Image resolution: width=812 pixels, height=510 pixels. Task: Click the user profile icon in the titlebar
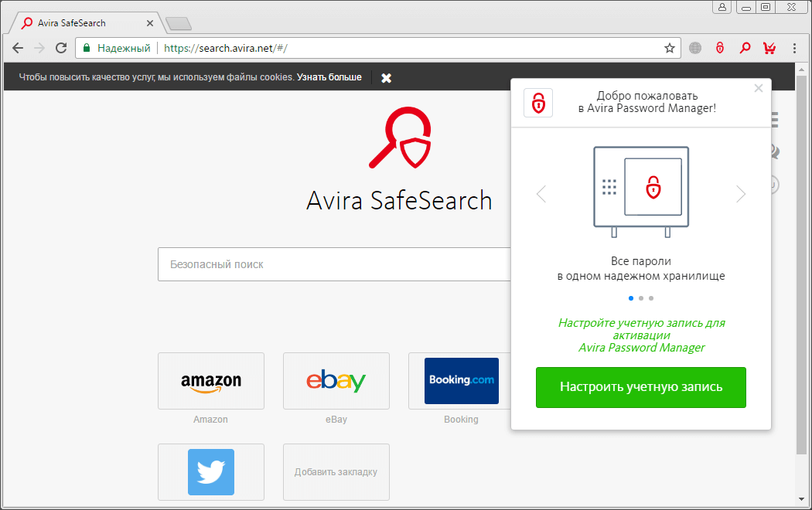point(722,7)
